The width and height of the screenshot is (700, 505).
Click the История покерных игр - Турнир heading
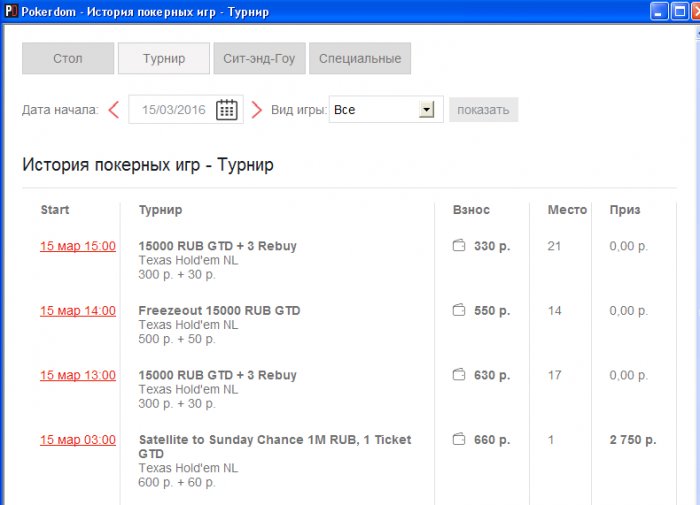(x=148, y=165)
